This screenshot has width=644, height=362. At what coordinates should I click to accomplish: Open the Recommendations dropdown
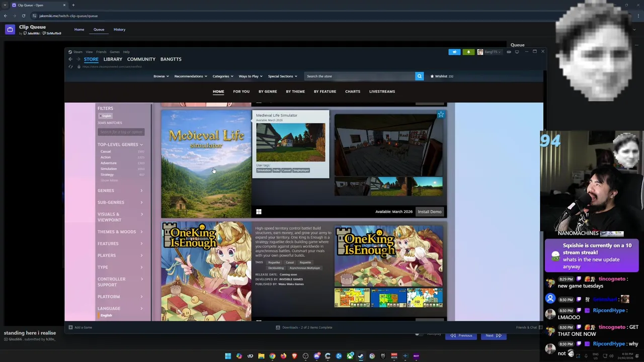(x=191, y=76)
